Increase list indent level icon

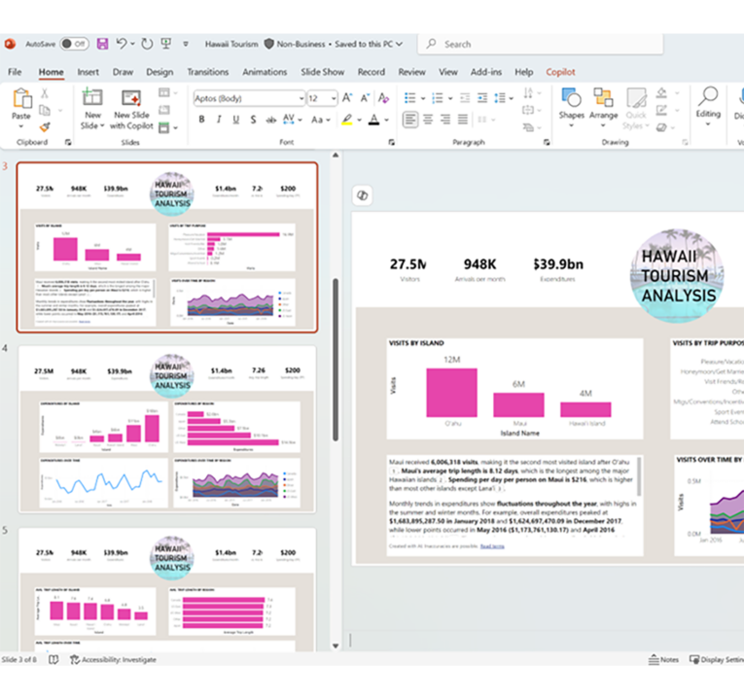click(482, 98)
